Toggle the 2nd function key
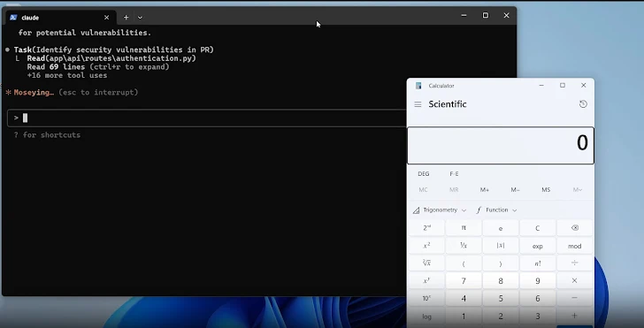This screenshot has width=644, height=328. (426, 228)
